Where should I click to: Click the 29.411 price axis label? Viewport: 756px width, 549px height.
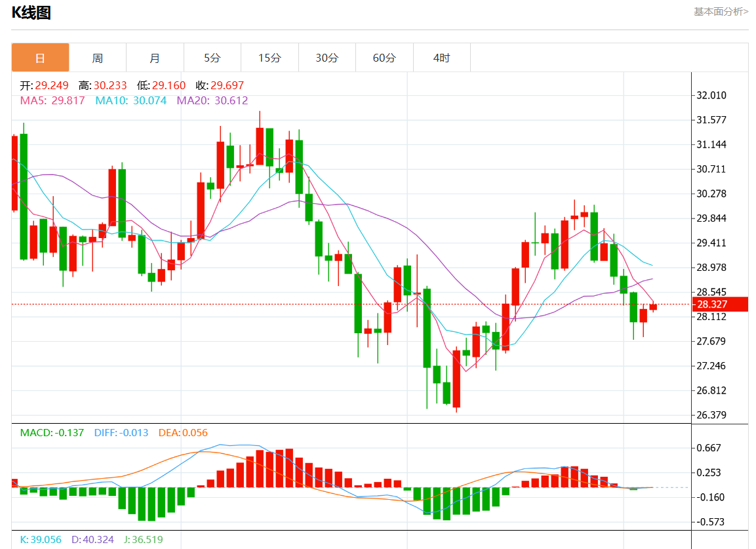point(711,243)
